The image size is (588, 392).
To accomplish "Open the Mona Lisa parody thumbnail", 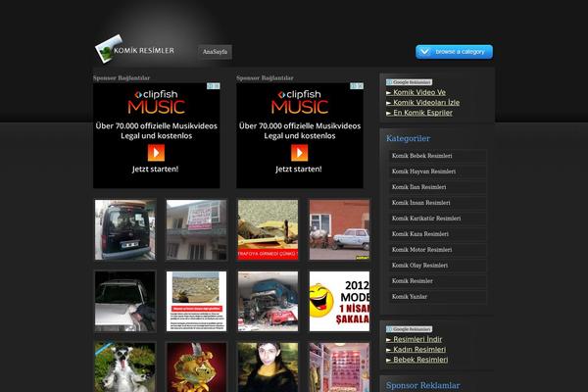I will pyautogui.click(x=268, y=367).
